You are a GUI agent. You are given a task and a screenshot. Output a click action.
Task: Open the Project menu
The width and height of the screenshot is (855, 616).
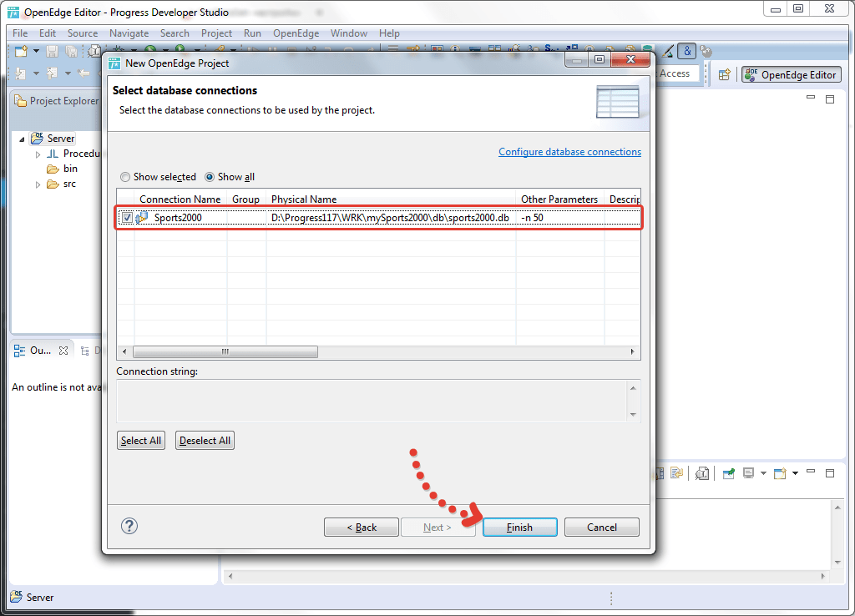[216, 33]
